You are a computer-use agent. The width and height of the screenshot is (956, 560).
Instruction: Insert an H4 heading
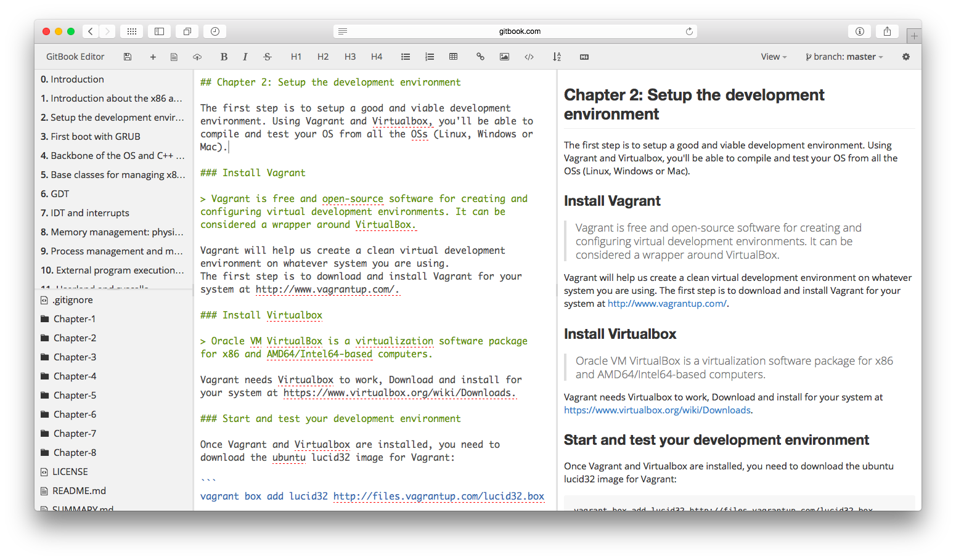point(377,57)
